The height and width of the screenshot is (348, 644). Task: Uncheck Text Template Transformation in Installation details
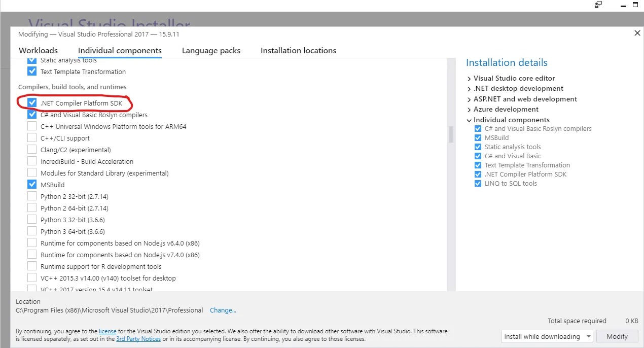(x=478, y=165)
